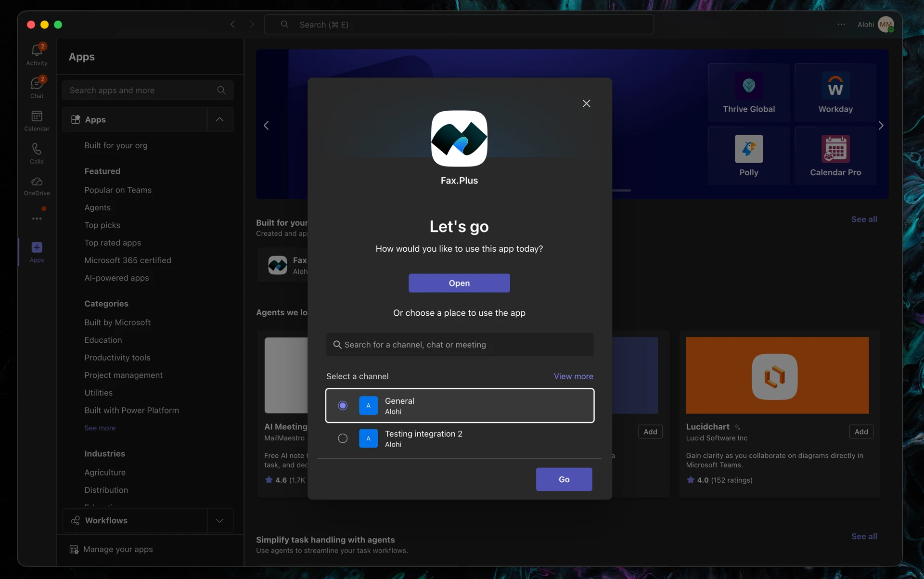Click See all for Built for your org
Image resolution: width=924 pixels, height=579 pixels.
click(864, 219)
